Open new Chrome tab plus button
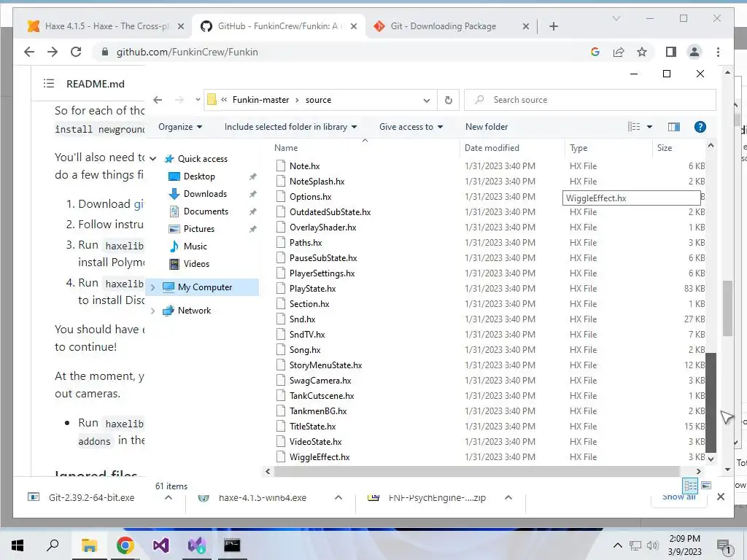Viewport: 747px width, 560px height. click(x=553, y=26)
